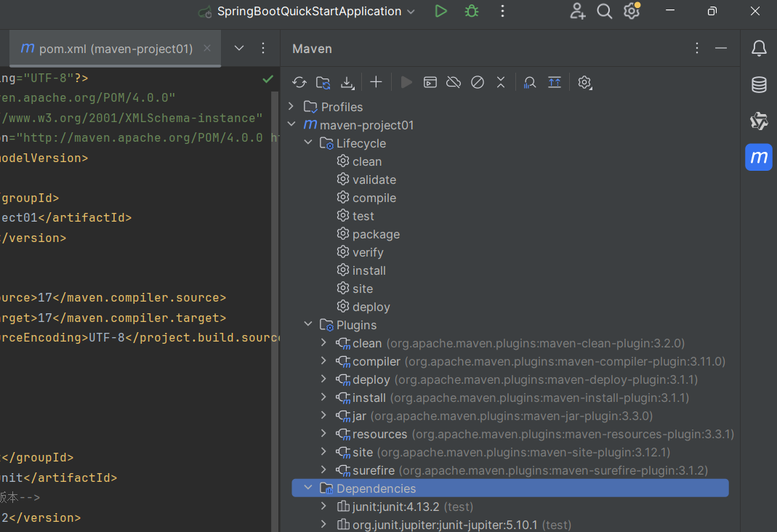Show hidden editor tabs dropdown
The height and width of the screenshot is (532, 777).
coord(239,48)
